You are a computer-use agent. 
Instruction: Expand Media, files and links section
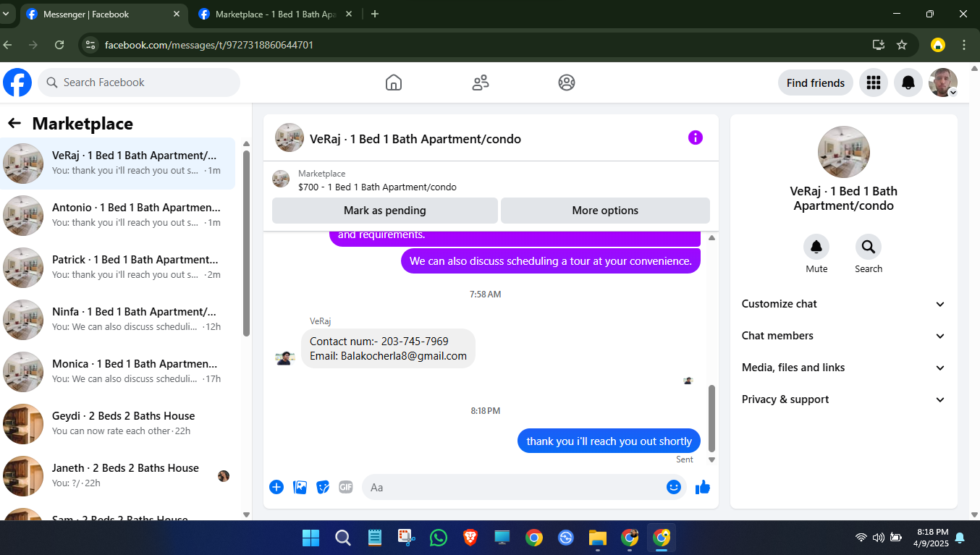coord(844,368)
